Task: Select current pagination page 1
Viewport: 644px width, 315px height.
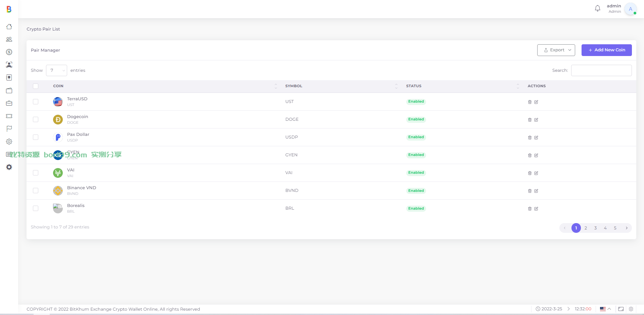Action: click(x=576, y=228)
